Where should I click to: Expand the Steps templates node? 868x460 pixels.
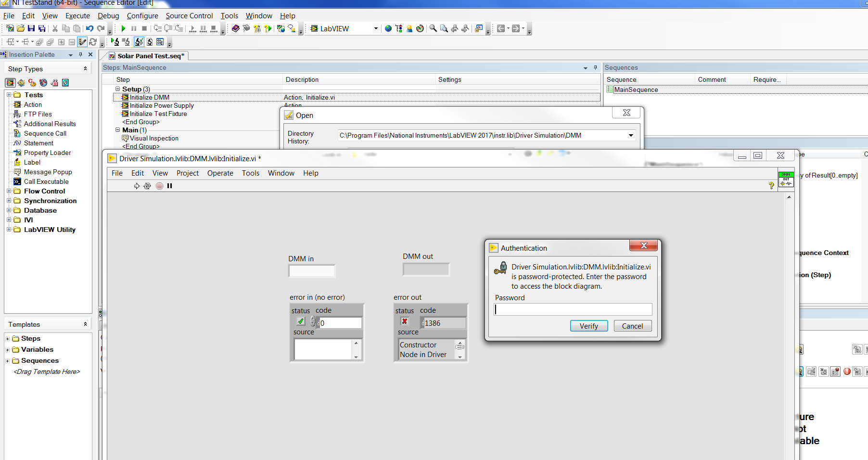[x=7, y=339]
